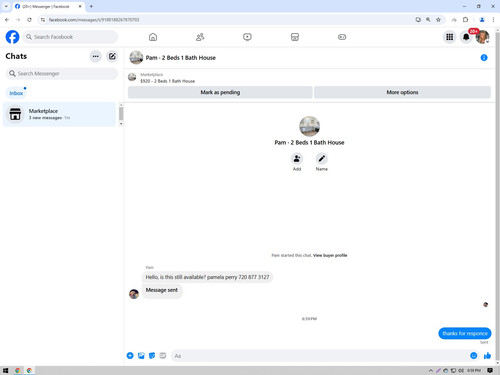Image resolution: width=500 pixels, height=375 pixels.
Task: Open the account profile picture menu
Action: 482,37
